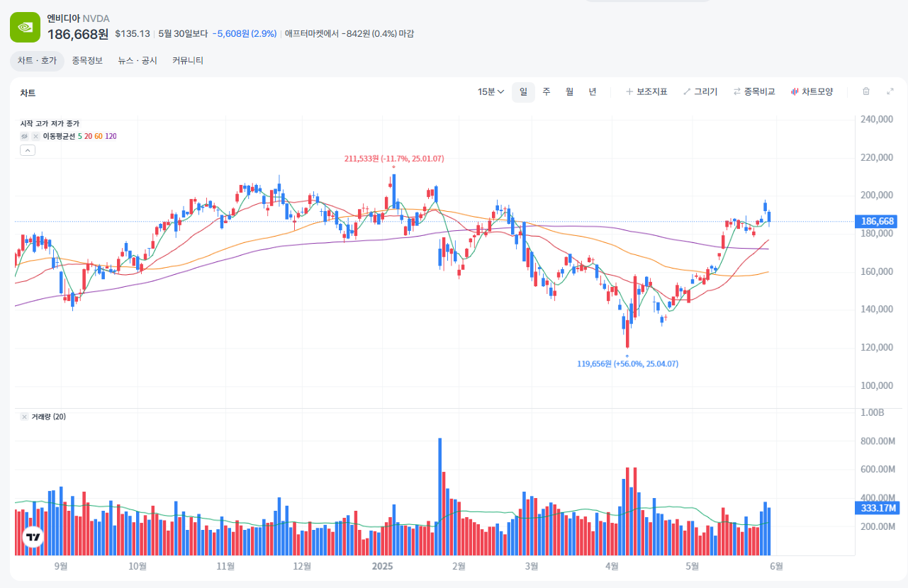Click the 차트 section heading
The width and height of the screenshot is (908, 588).
28,93
